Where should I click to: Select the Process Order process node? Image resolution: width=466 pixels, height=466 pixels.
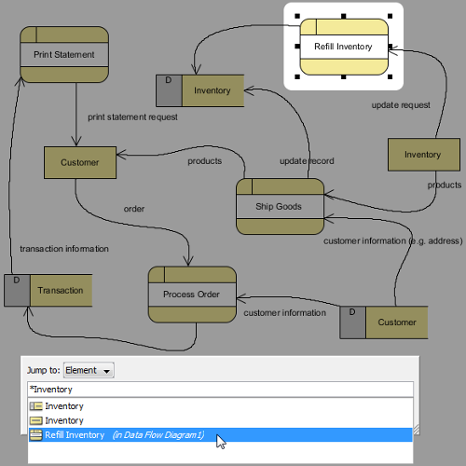[x=192, y=294]
